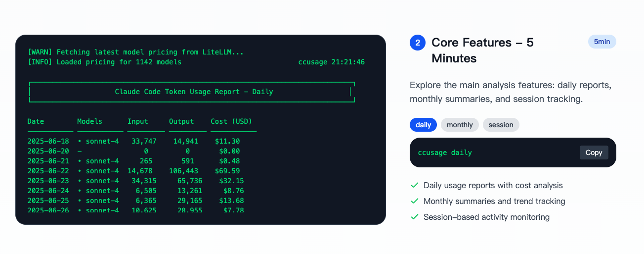Click the ccusage daily command text
644x254 pixels.
[x=445, y=152]
